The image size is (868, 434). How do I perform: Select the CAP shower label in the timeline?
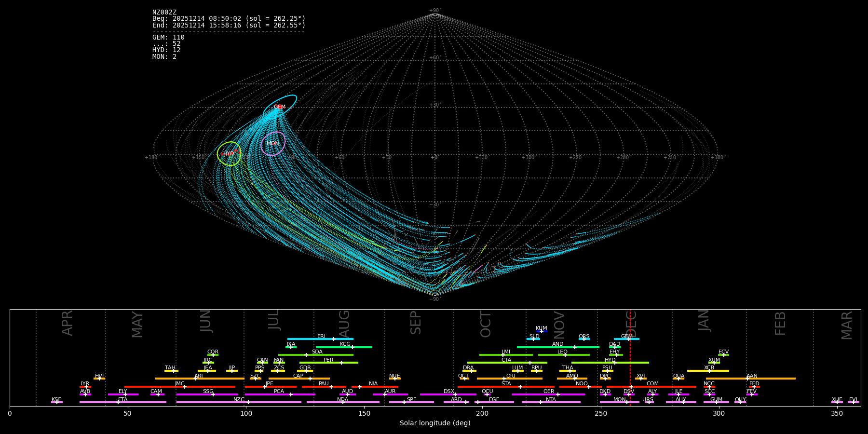pyautogui.click(x=298, y=376)
